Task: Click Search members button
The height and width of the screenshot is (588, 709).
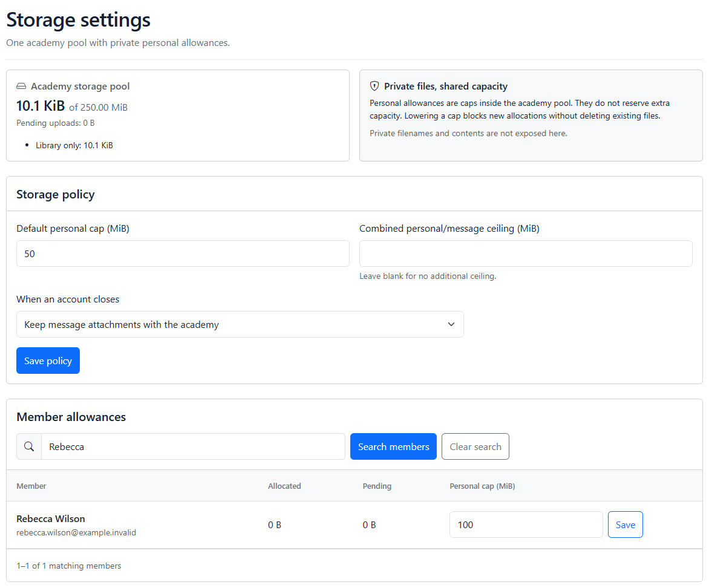Action: 393,447
